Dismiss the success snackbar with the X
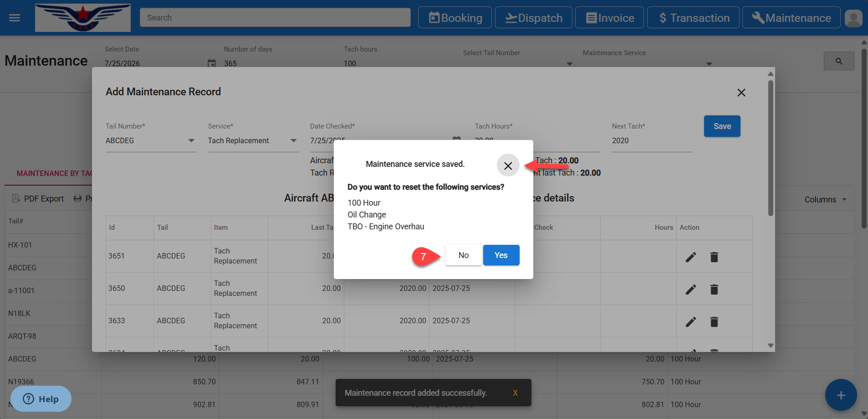Viewport: 868px width, 419px height. pyautogui.click(x=515, y=393)
